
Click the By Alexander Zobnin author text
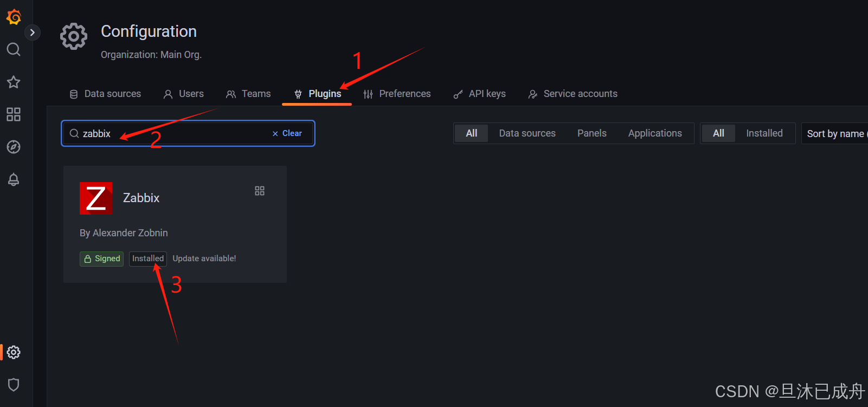124,233
